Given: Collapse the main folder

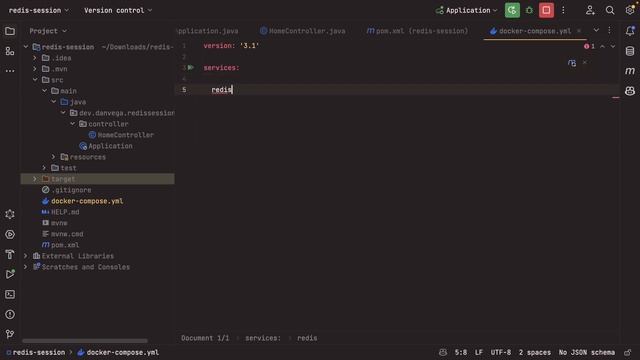Looking at the screenshot, I should 44,91.
